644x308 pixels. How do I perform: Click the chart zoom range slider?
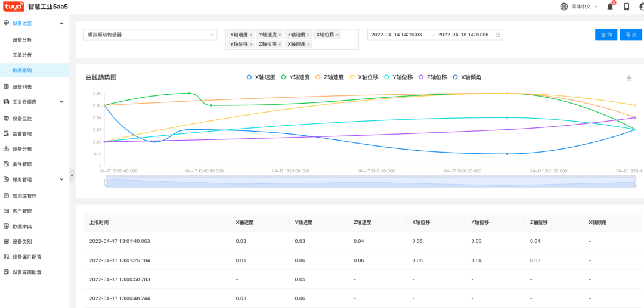click(x=370, y=182)
